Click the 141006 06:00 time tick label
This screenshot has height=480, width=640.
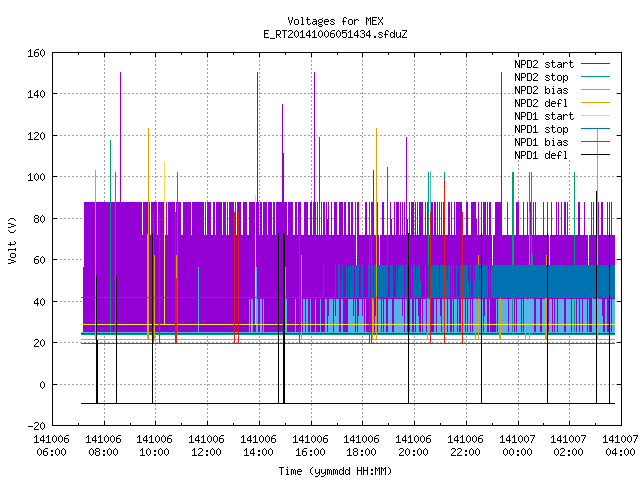click(51, 445)
